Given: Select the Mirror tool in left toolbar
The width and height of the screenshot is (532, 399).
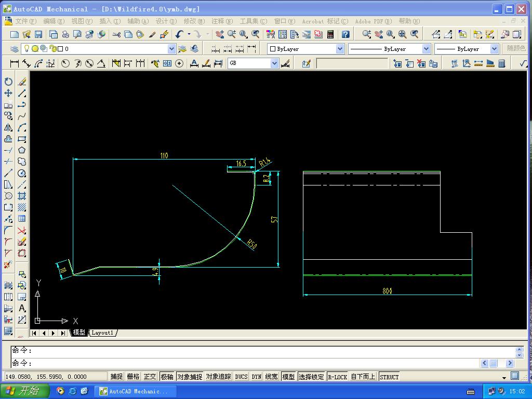Looking at the screenshot, I should pos(8,127).
